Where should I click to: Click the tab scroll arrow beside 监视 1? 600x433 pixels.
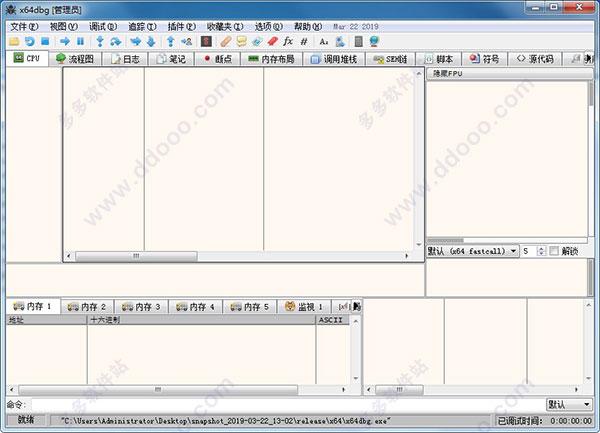(357, 306)
